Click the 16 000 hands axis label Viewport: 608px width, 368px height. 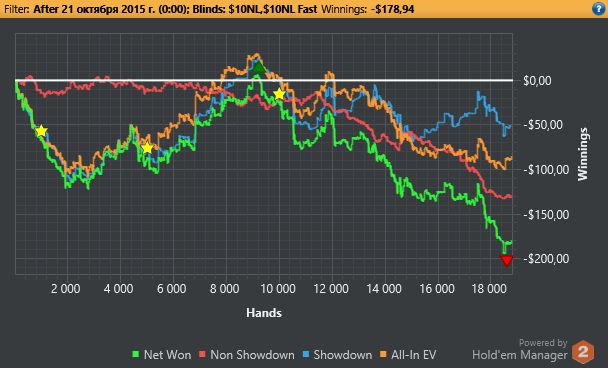tap(437, 289)
